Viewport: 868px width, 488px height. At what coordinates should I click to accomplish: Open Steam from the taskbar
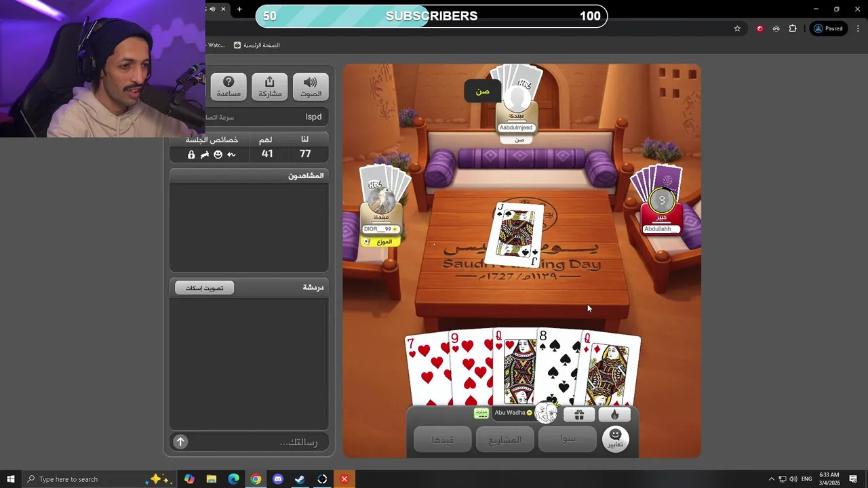click(300, 479)
